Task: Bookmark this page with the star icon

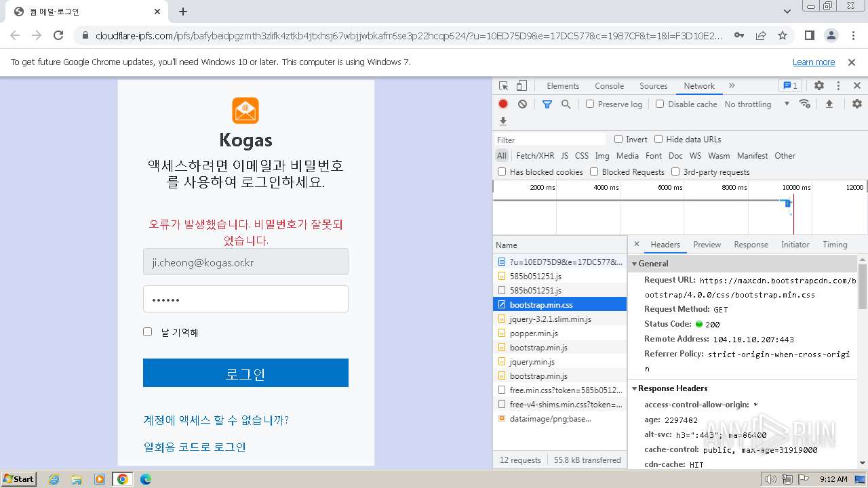Action: pos(783,35)
